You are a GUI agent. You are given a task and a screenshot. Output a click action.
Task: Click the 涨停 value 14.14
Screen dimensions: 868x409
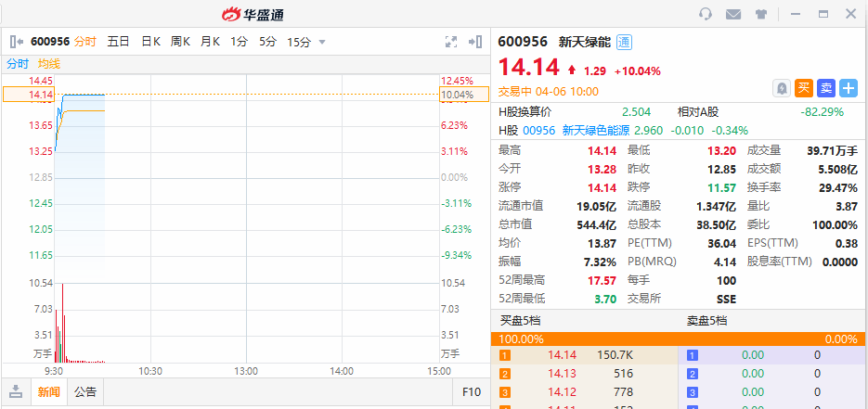click(602, 188)
